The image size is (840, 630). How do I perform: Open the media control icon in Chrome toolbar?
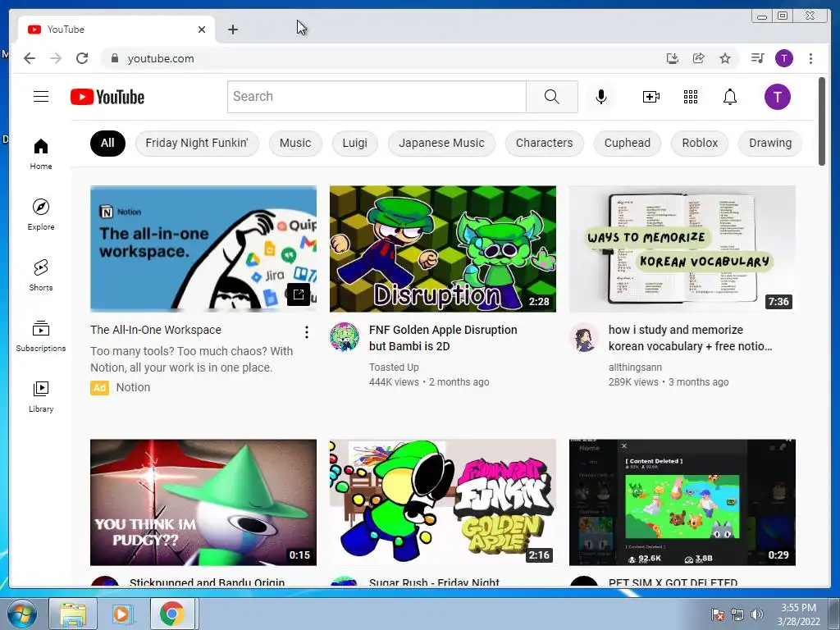point(757,58)
